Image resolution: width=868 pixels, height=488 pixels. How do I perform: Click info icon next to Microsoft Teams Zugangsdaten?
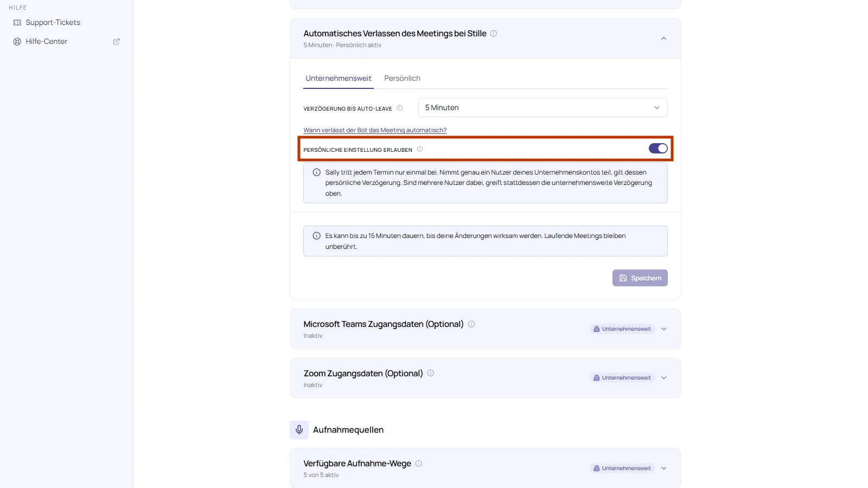tap(471, 324)
